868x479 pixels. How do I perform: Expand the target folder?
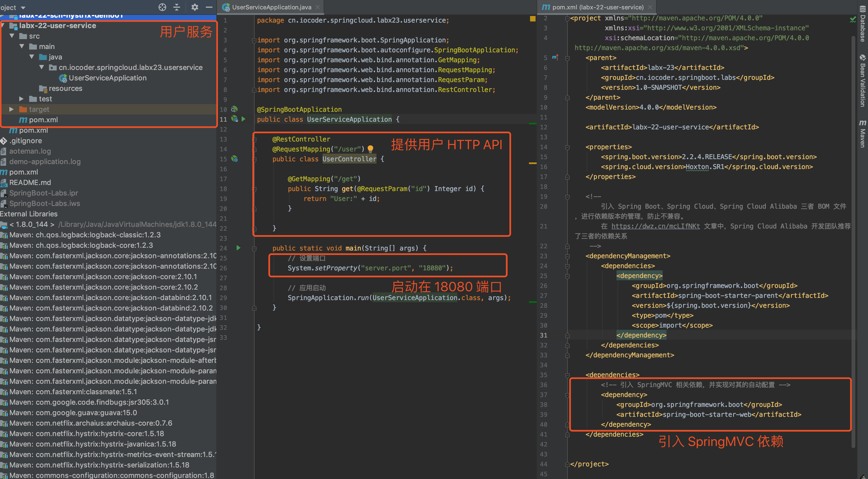click(12, 109)
